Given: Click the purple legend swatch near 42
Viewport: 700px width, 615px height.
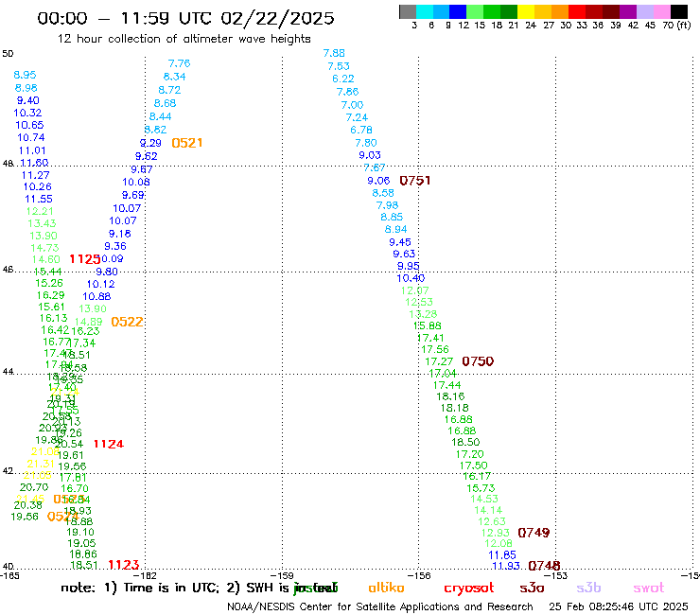Looking at the screenshot, I should click(x=628, y=11).
